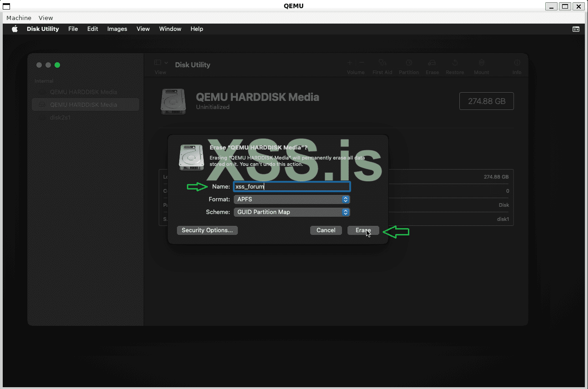The height and width of the screenshot is (389, 588).
Task: Open the Disk Utility application menu
Action: click(x=43, y=29)
